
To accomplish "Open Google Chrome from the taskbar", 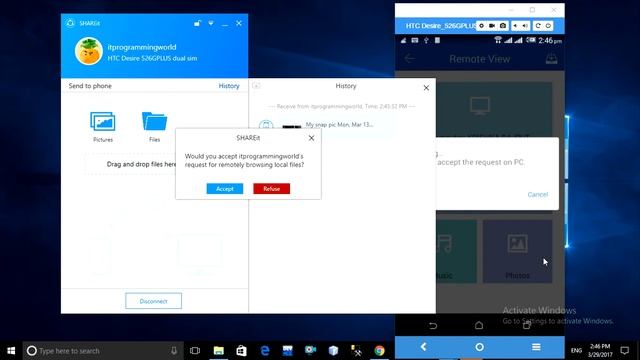I will coord(380,351).
